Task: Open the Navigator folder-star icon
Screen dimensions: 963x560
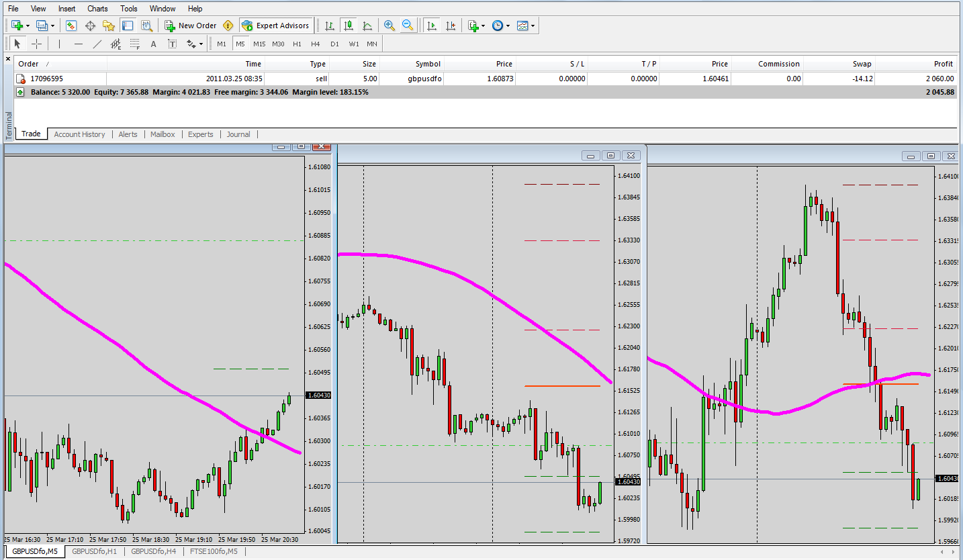Action: 109,26
